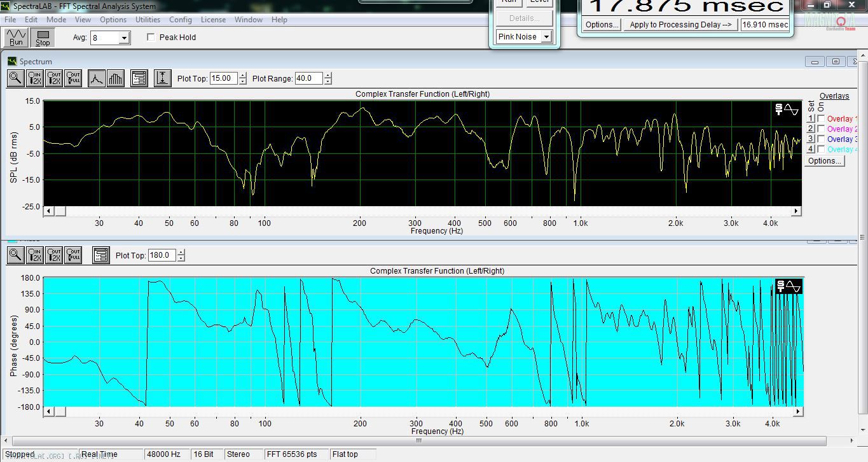This screenshot has width=868, height=462.
Task: Select the magnifier zoom tool in Spectrum toolbar
Action: tap(16, 78)
